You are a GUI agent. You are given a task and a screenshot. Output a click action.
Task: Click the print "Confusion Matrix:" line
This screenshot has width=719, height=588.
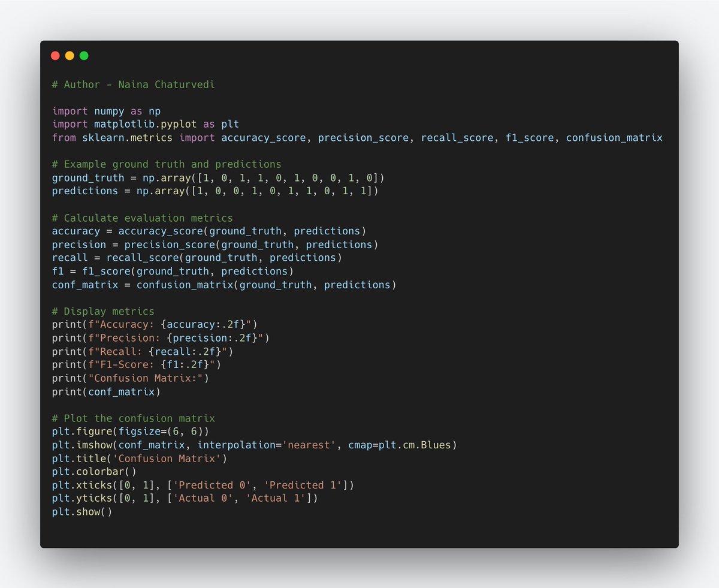point(131,378)
